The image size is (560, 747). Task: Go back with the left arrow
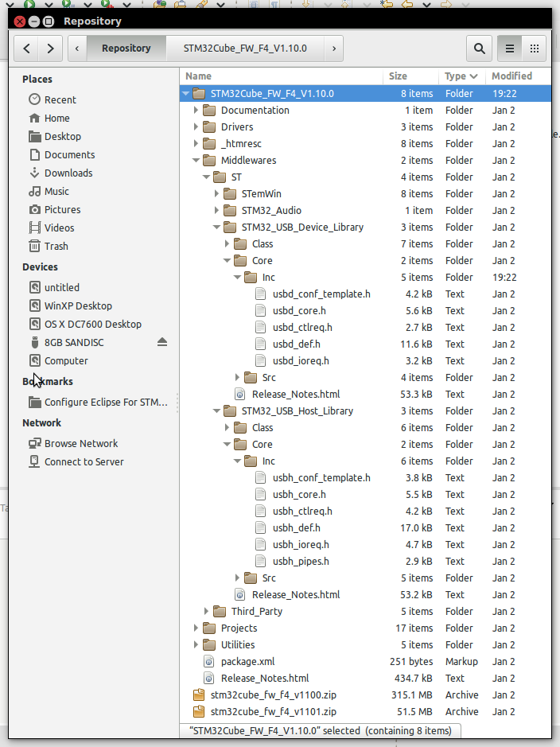[x=27, y=49]
